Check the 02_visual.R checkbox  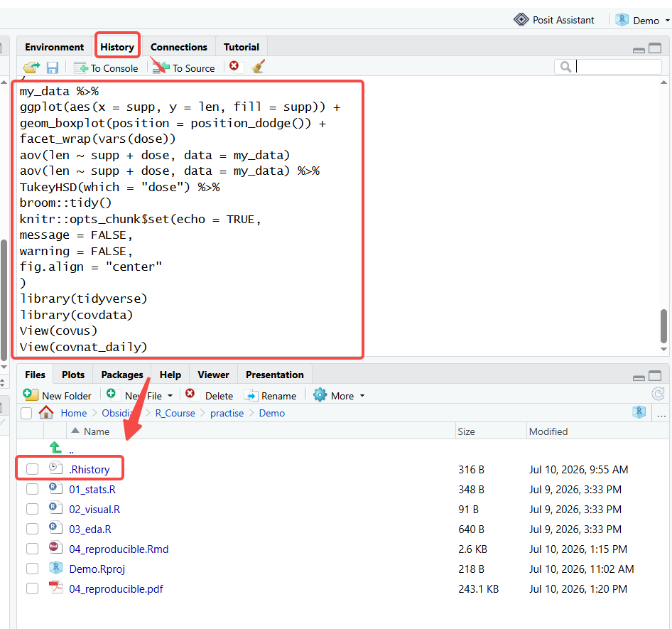pos(32,509)
